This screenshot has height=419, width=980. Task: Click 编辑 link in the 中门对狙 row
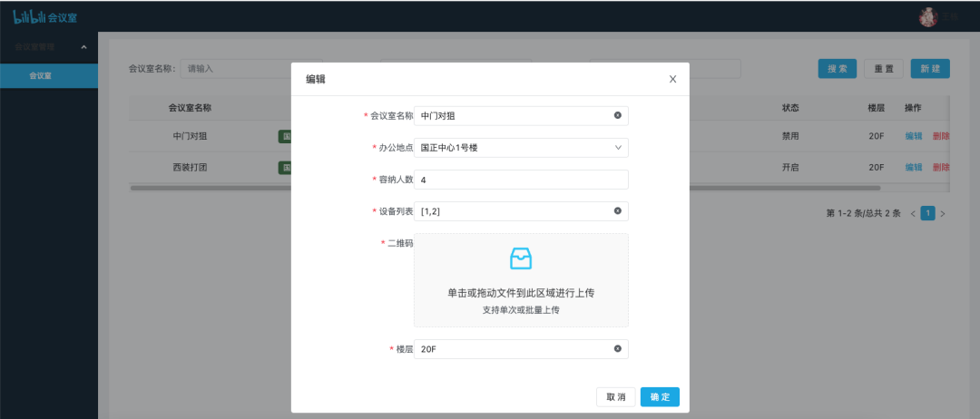[914, 135]
